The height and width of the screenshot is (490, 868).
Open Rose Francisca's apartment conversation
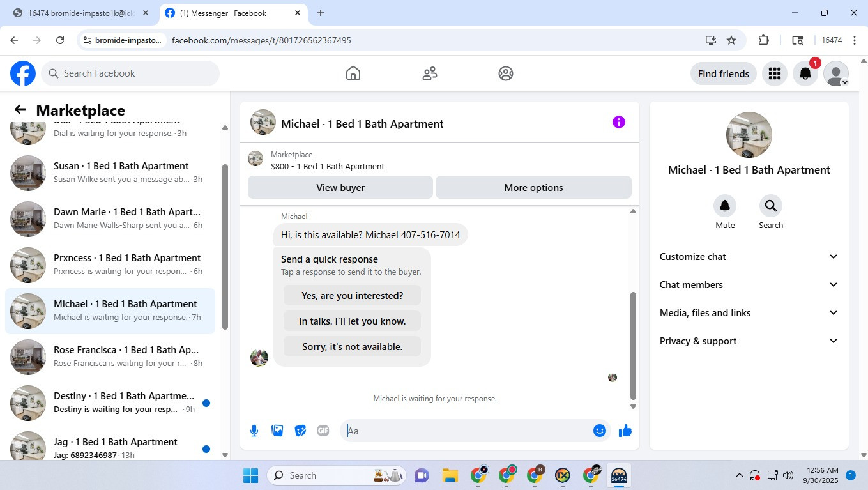[x=110, y=357]
